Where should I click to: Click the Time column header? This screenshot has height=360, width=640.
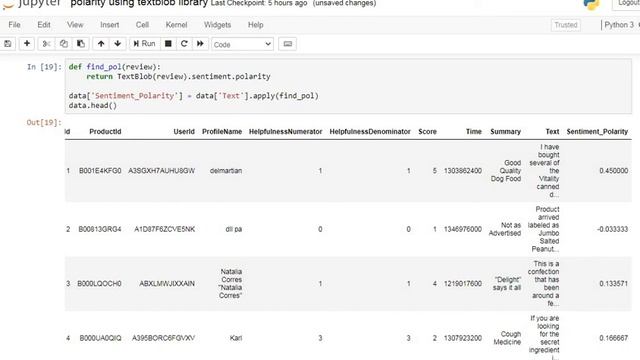[x=474, y=132]
